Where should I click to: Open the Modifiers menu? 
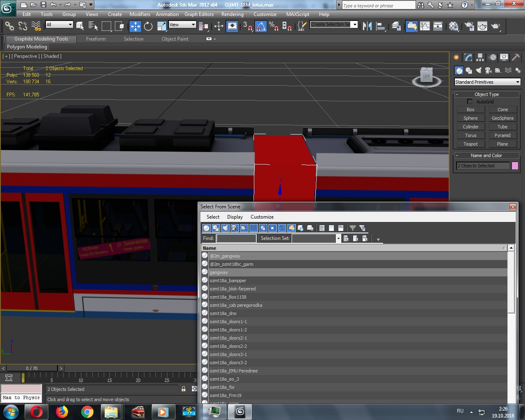pyautogui.click(x=139, y=14)
